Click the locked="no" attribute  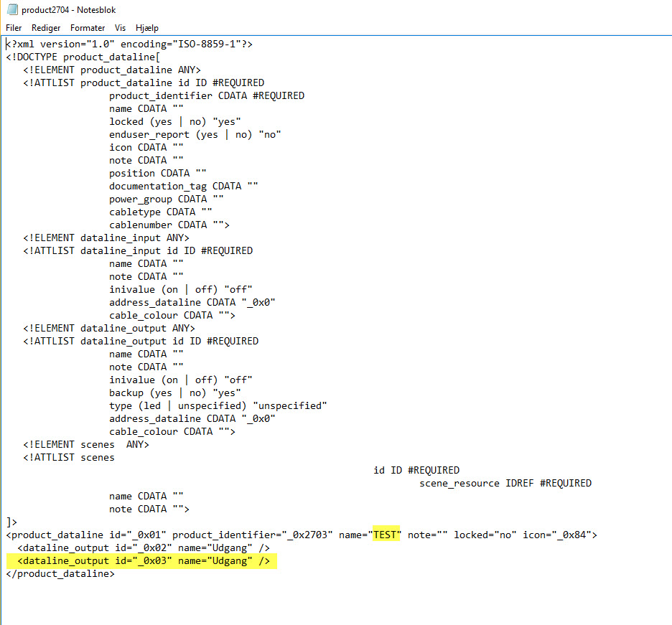(x=485, y=535)
